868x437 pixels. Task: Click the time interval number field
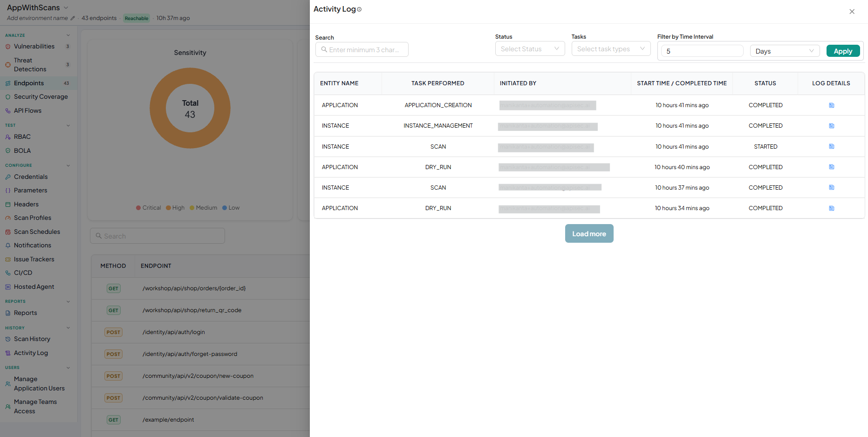[702, 51]
